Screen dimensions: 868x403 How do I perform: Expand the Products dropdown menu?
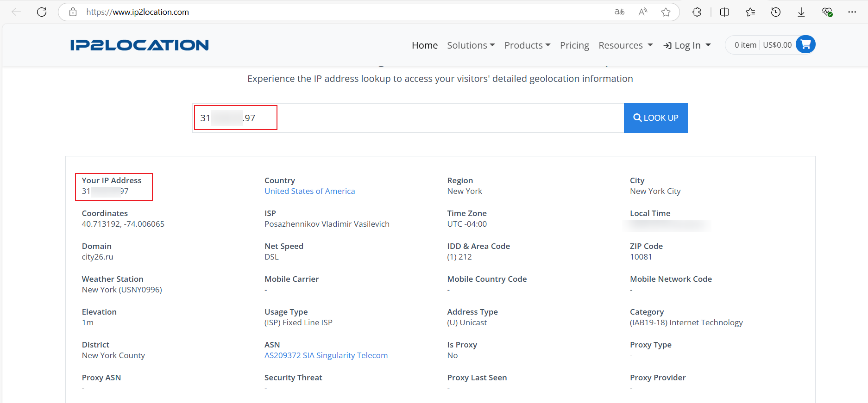click(527, 45)
